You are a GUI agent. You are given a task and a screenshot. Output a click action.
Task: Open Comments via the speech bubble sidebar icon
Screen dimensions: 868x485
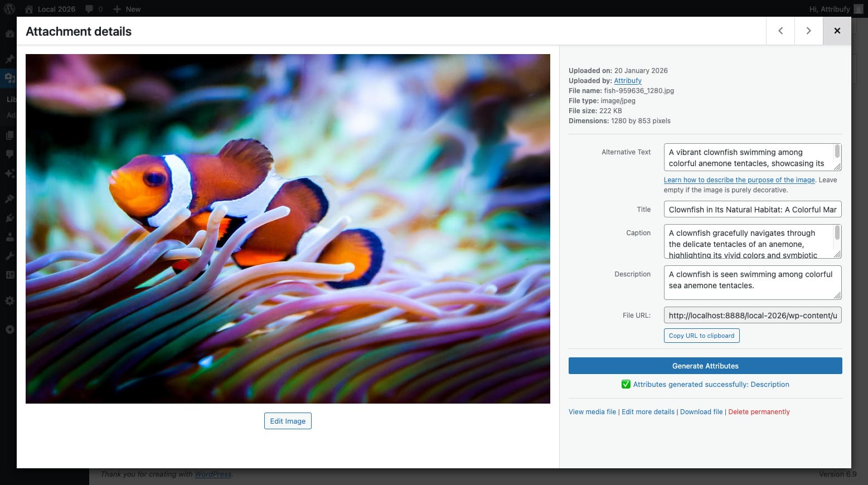9,154
